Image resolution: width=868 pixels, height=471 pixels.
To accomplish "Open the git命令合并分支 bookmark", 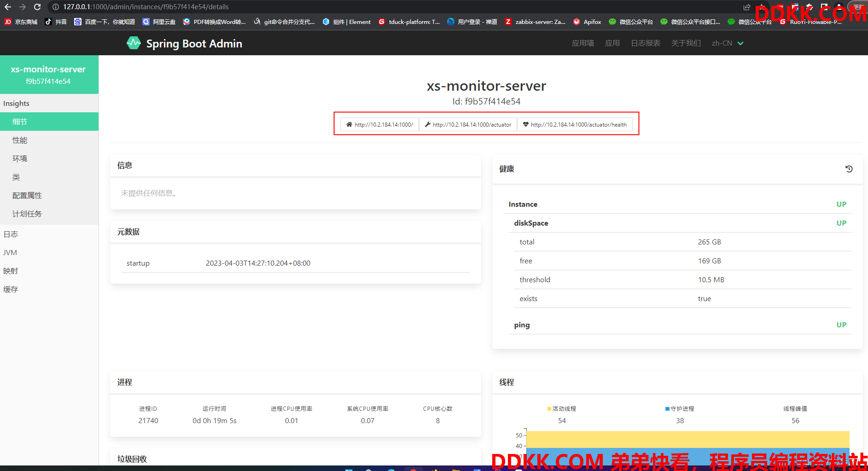I will pos(284,22).
